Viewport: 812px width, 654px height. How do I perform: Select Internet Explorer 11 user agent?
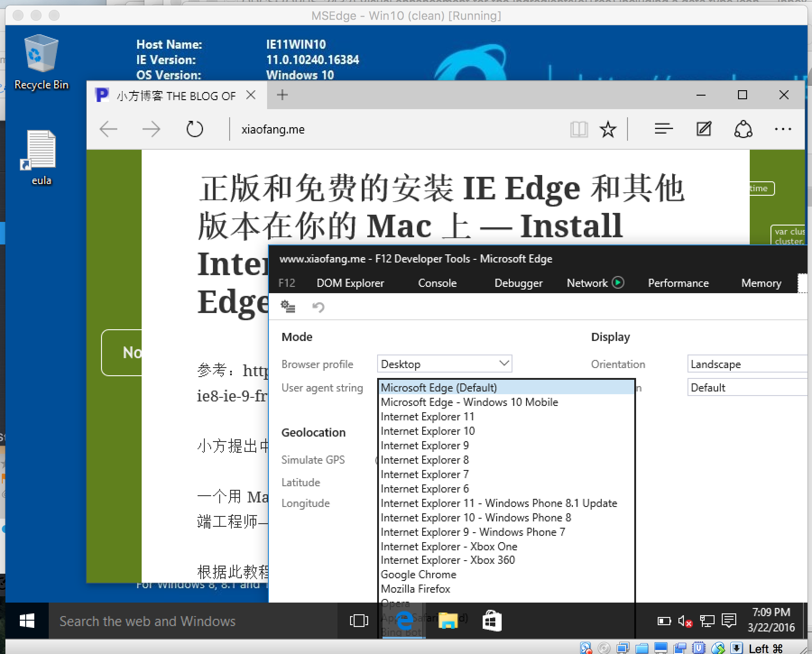[x=506, y=416]
